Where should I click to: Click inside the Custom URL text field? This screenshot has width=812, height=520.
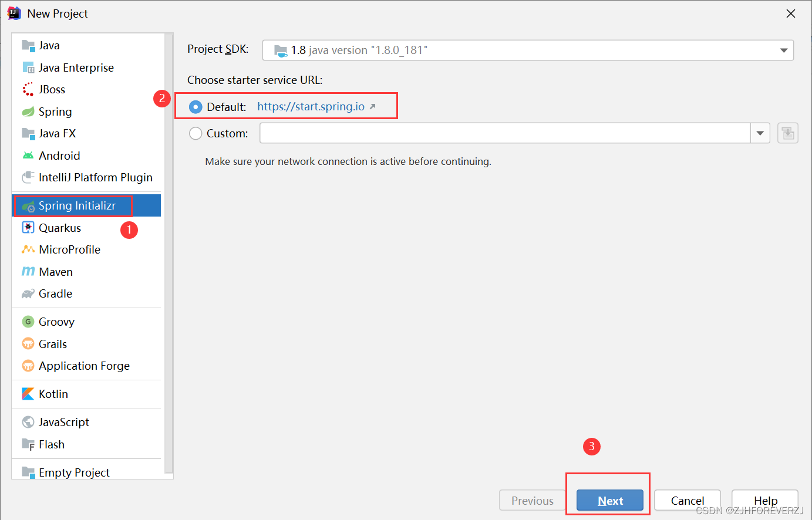click(505, 133)
